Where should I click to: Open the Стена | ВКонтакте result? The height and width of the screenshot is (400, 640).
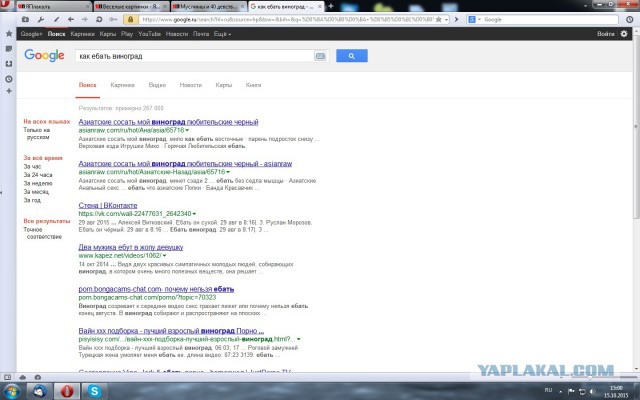coord(108,205)
